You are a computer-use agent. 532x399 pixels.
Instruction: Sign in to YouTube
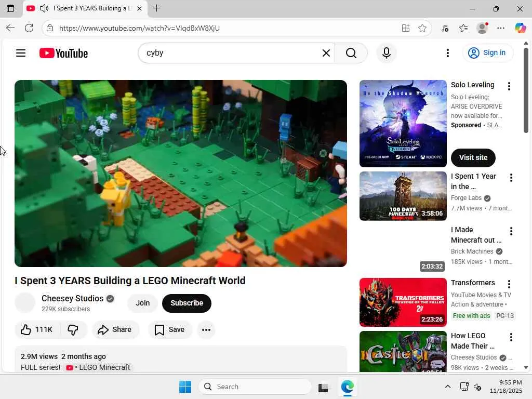click(487, 53)
